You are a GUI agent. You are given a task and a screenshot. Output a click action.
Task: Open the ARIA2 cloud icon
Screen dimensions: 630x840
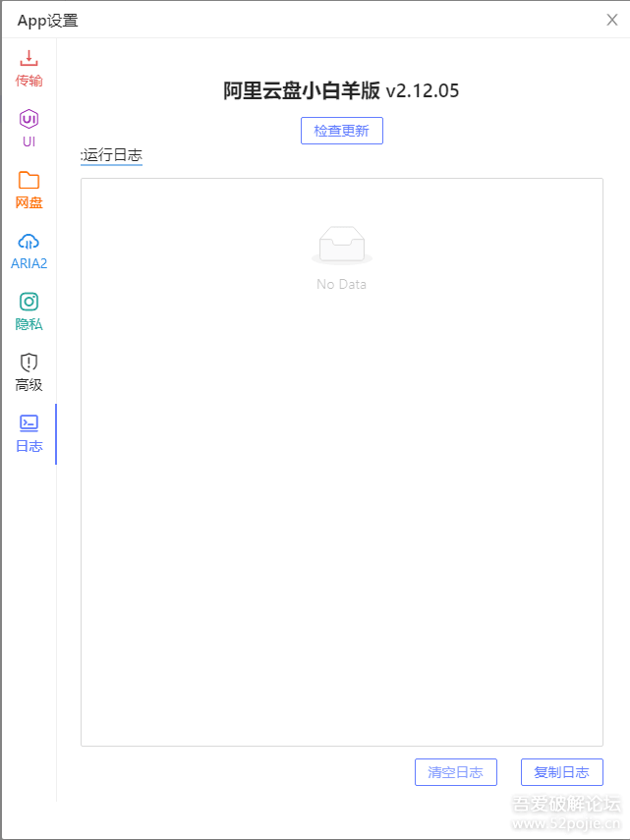pyautogui.click(x=29, y=241)
